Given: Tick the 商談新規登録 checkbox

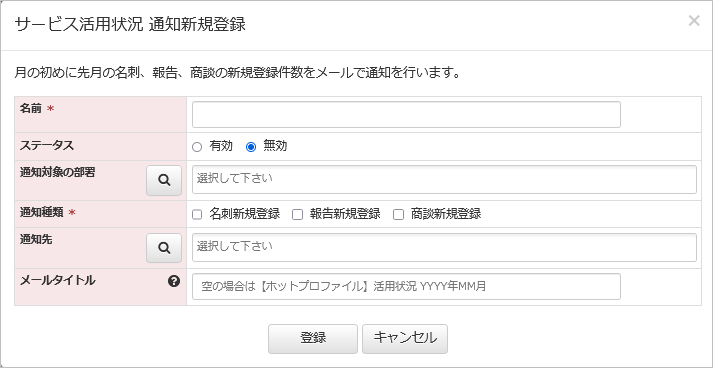Looking at the screenshot, I should coord(398,215).
